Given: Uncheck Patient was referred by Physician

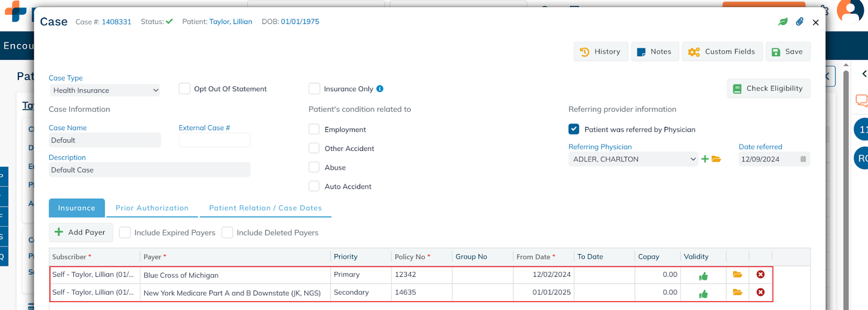Looking at the screenshot, I should [574, 129].
